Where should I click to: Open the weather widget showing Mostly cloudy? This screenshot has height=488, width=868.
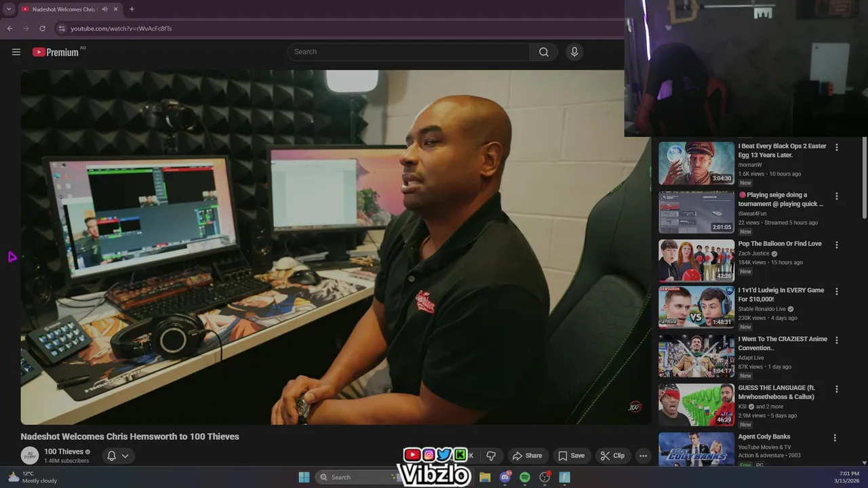pos(33,477)
